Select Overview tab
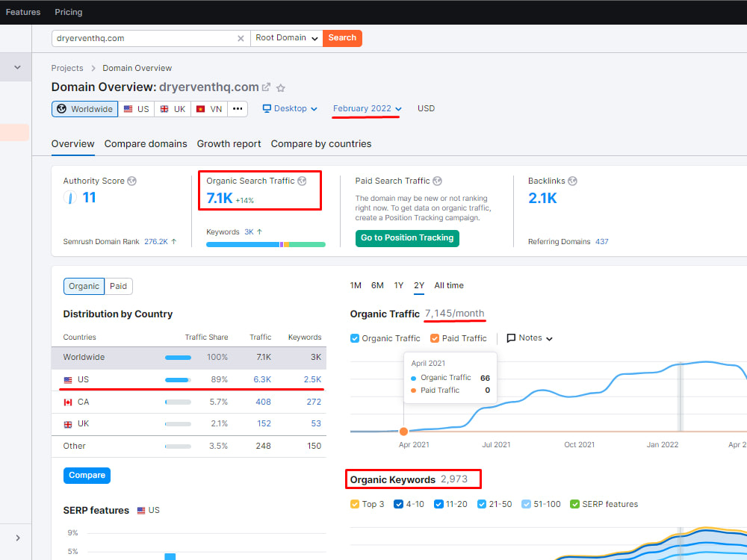 pyautogui.click(x=73, y=144)
